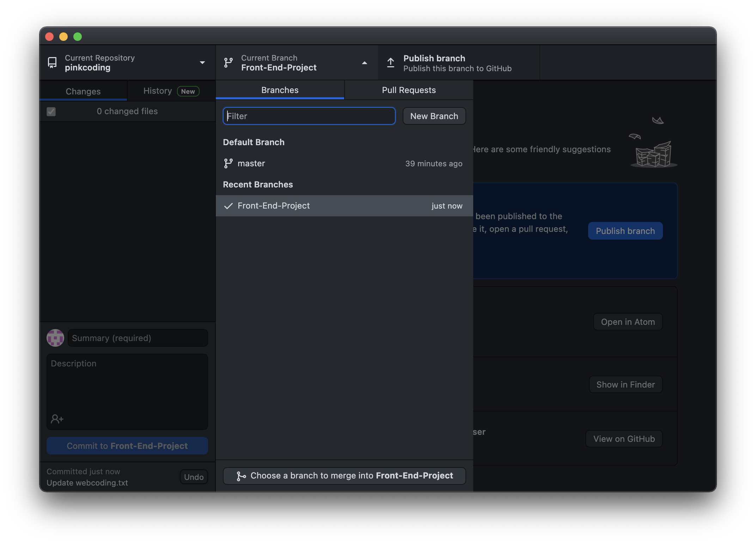The height and width of the screenshot is (544, 756).
Task: Collapse the Current Branch dropdown arrow
Action: click(x=365, y=63)
